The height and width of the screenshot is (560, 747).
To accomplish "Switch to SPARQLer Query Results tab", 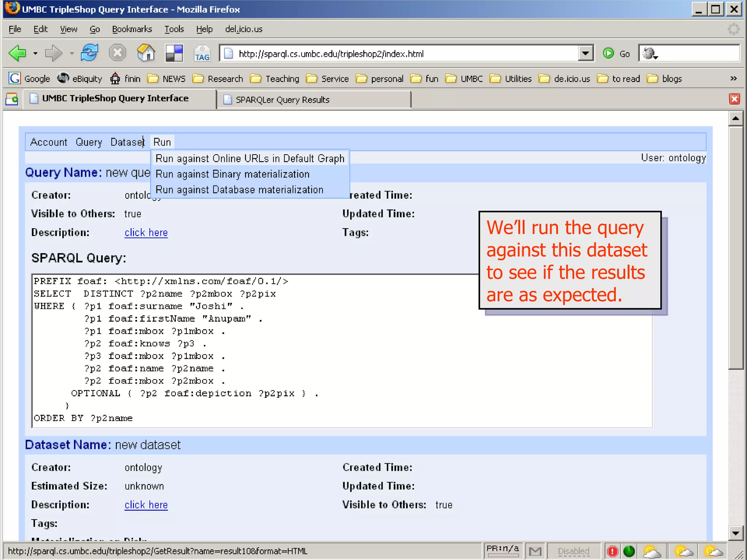I will [282, 100].
